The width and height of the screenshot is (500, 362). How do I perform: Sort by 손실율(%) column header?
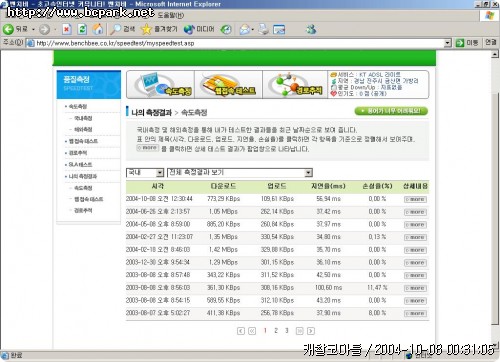[377, 186]
